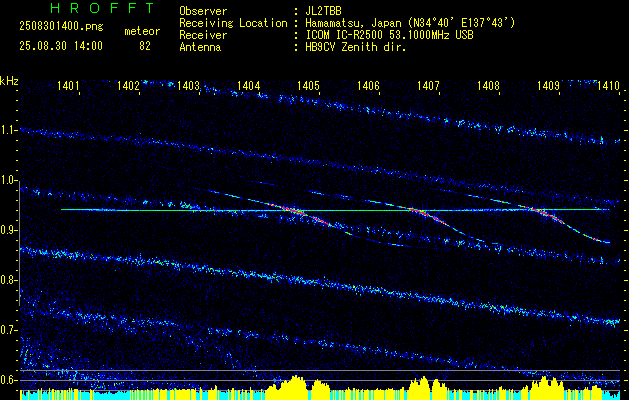Select the filename 2508301400.png
The width and height of the screenshot is (629, 400).
click(61, 27)
